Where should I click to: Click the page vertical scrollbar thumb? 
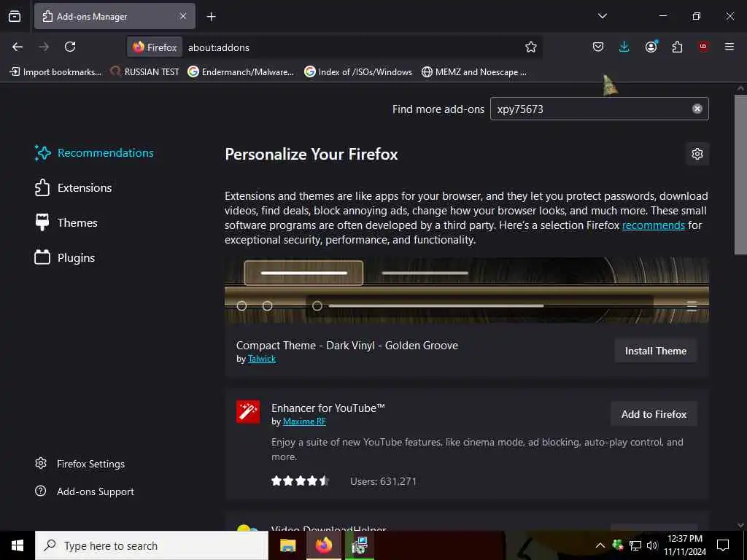click(740, 175)
